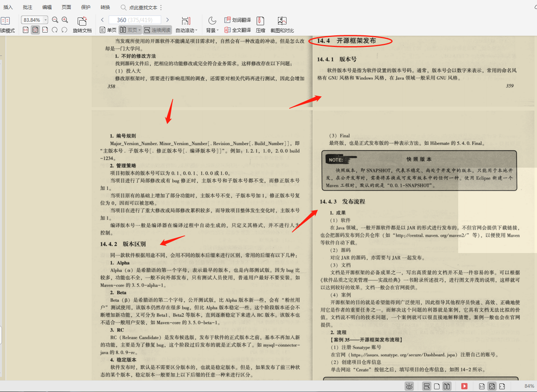Go to next page with right arrow
The image size is (537, 392).
point(167,19)
